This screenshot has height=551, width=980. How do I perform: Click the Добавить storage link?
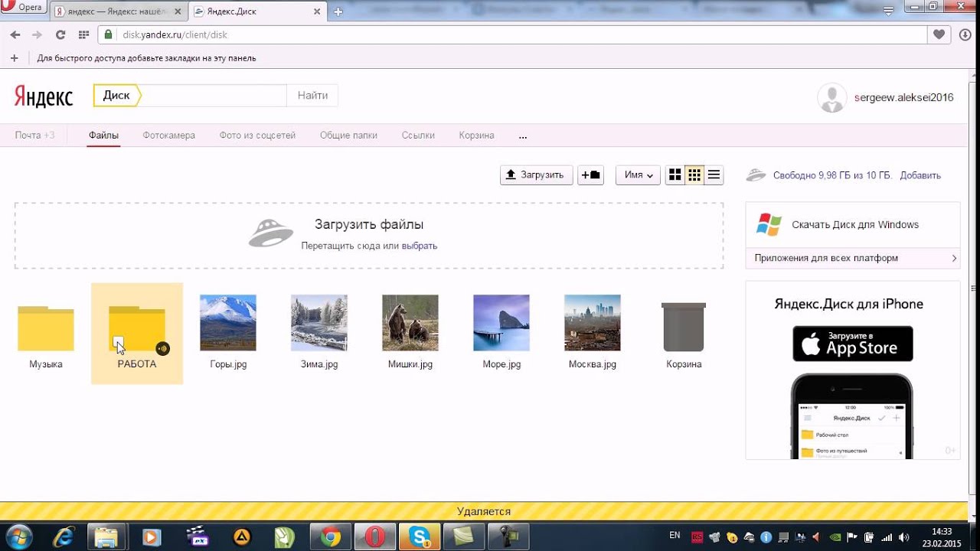pyautogui.click(x=920, y=175)
